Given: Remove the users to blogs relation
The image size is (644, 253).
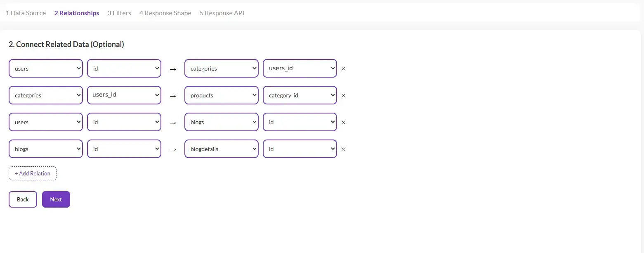Looking at the screenshot, I should (x=343, y=123).
